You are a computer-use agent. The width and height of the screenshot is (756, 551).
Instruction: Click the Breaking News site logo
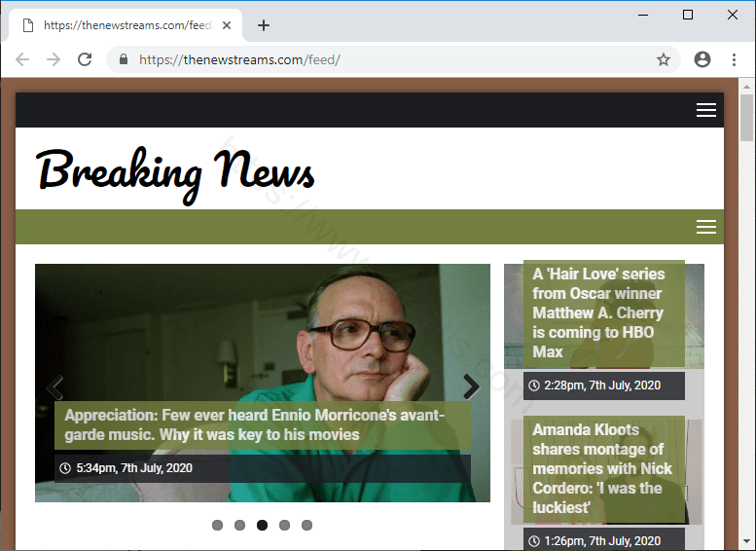[x=176, y=171]
